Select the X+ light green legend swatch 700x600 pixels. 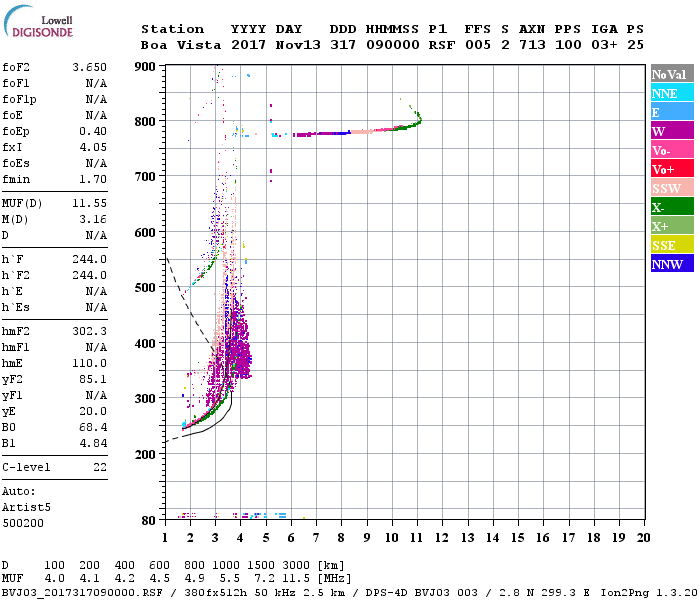tap(672, 225)
